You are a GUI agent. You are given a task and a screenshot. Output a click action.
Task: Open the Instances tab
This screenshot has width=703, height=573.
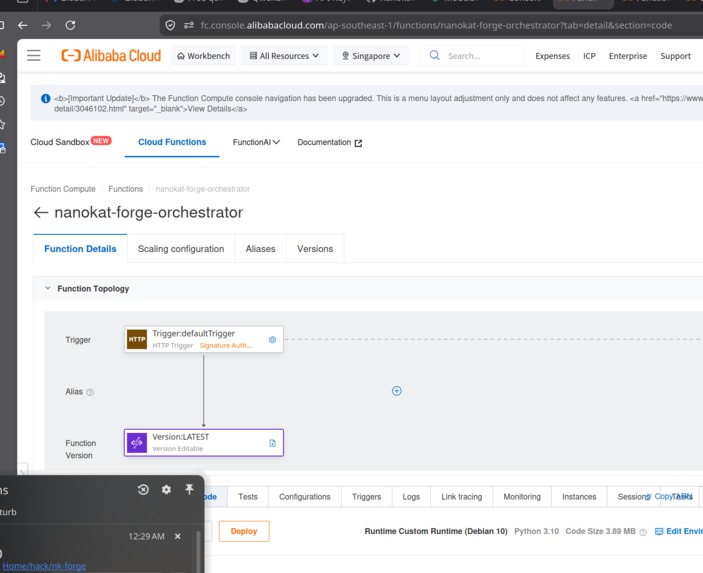(579, 497)
